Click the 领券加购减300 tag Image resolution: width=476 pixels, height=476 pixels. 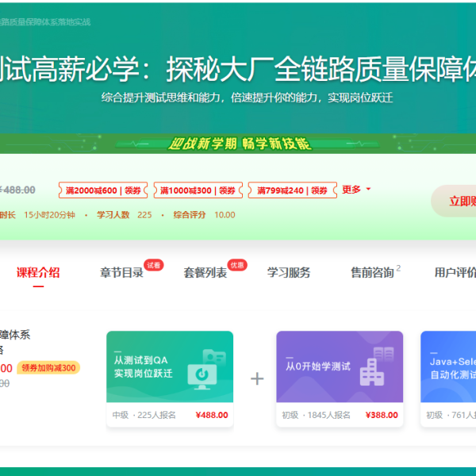pyautogui.click(x=48, y=368)
